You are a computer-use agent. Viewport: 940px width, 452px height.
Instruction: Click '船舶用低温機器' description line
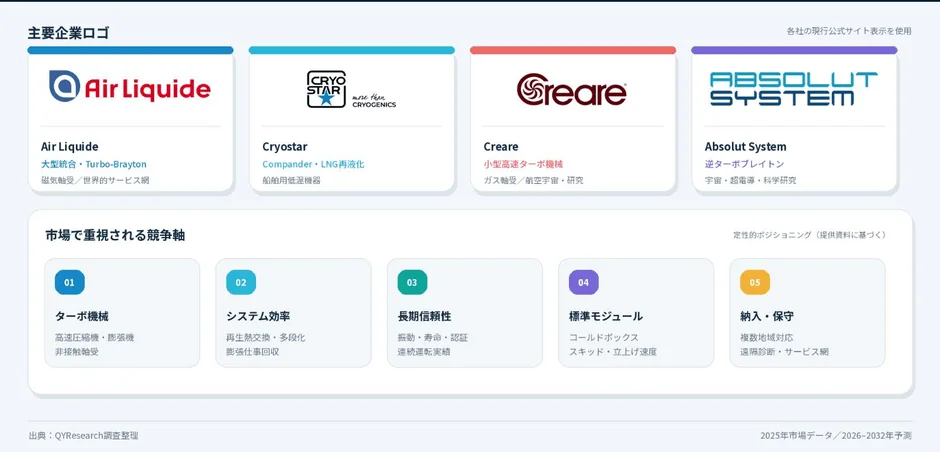[291, 180]
